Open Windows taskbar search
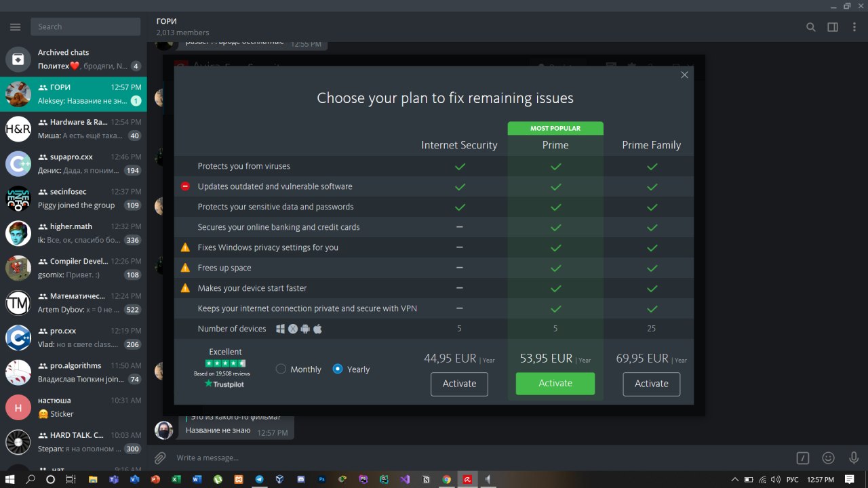The width and height of the screenshot is (868, 488). [31, 479]
